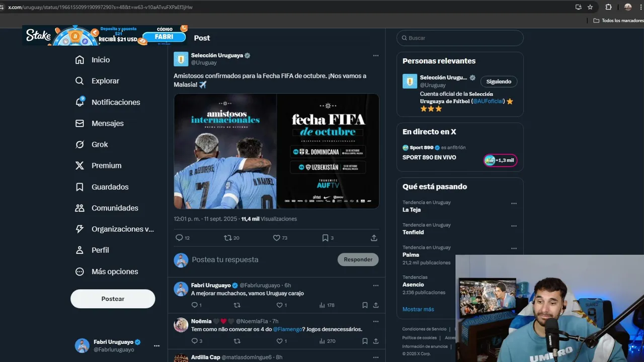The height and width of the screenshot is (362, 644).
Task: Open Información de anuncios link
Action: coord(425,346)
